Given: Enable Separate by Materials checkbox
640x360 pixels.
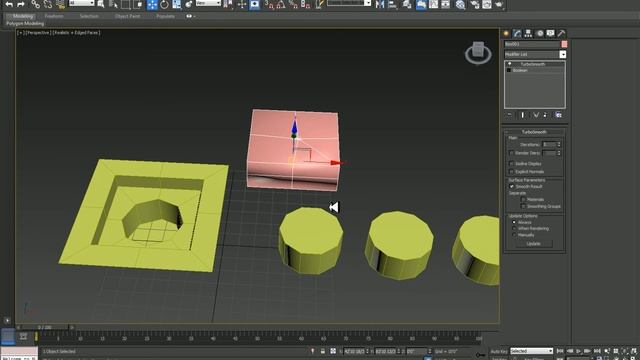Looking at the screenshot, I should click(x=523, y=200).
